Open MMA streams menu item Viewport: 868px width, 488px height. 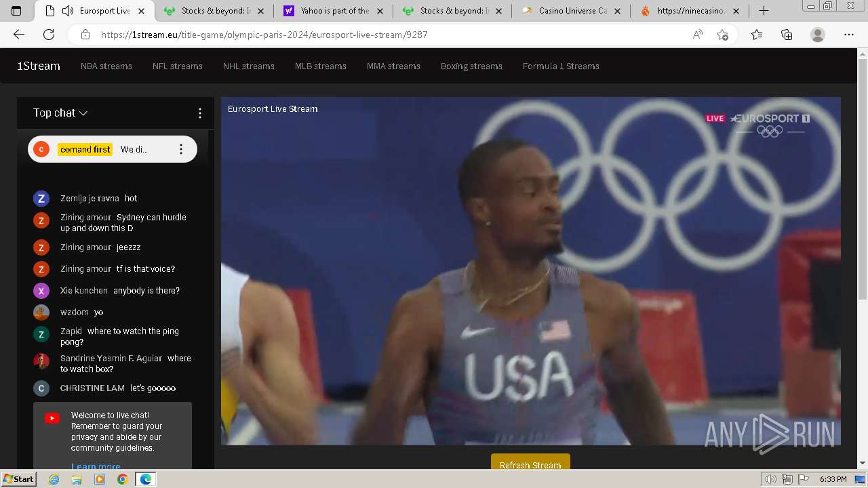click(x=393, y=66)
